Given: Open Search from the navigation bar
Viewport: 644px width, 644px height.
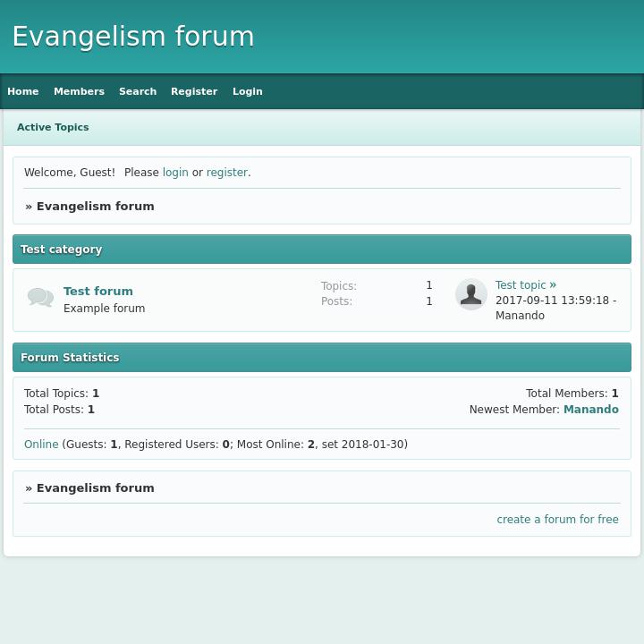Looking at the screenshot, I should point(138,91).
